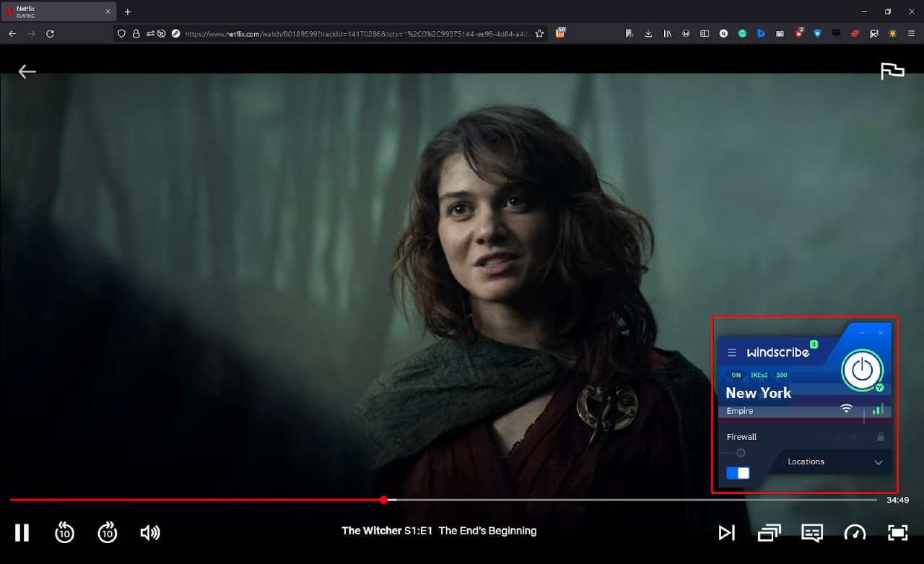Image resolution: width=924 pixels, height=564 pixels.
Task: Play the next episode
Action: (x=726, y=533)
